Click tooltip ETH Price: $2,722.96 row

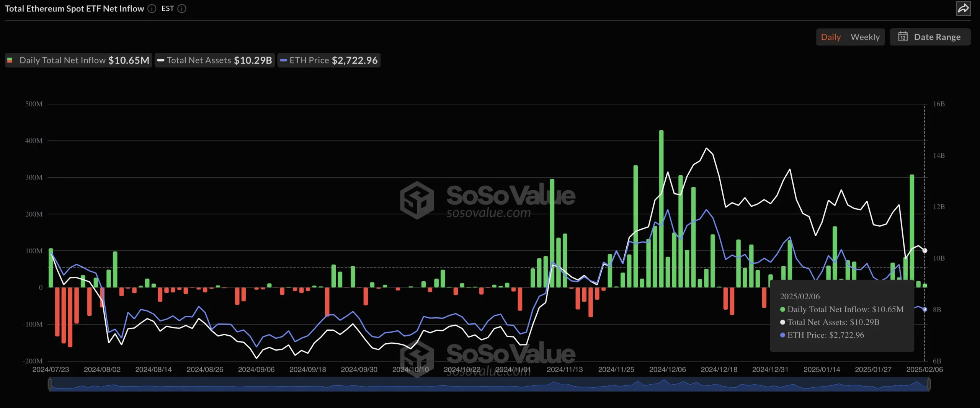click(822, 335)
